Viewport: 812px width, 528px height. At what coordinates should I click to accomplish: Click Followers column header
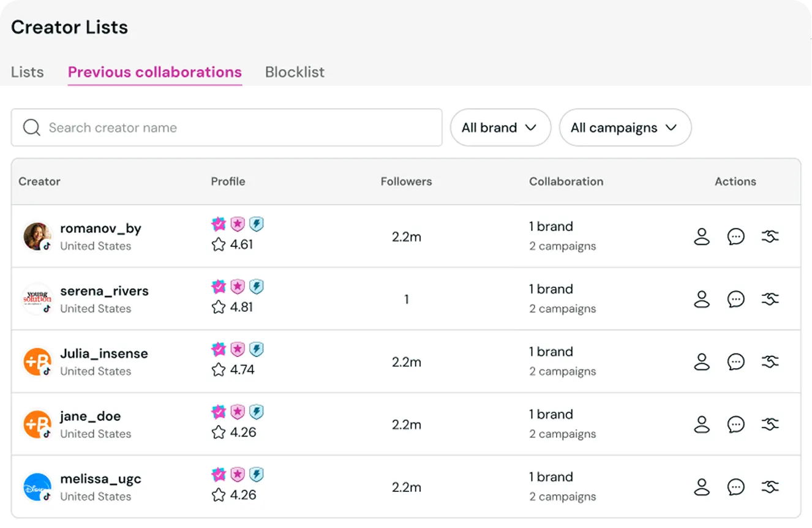pos(406,181)
